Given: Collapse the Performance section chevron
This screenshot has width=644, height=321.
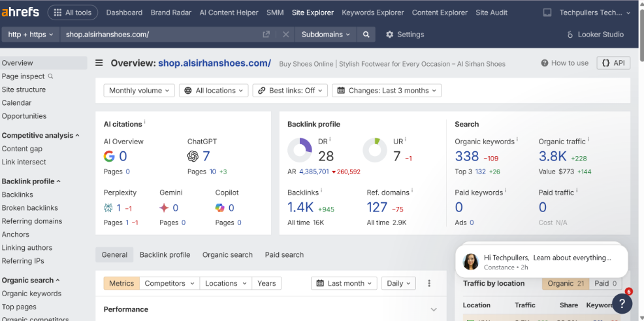Looking at the screenshot, I should pos(433,309).
